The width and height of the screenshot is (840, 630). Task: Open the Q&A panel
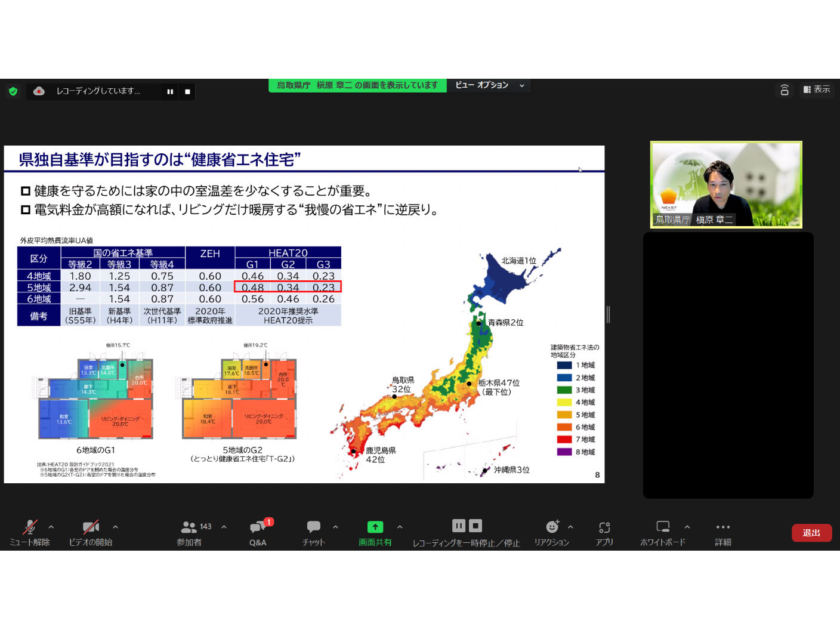tap(258, 532)
